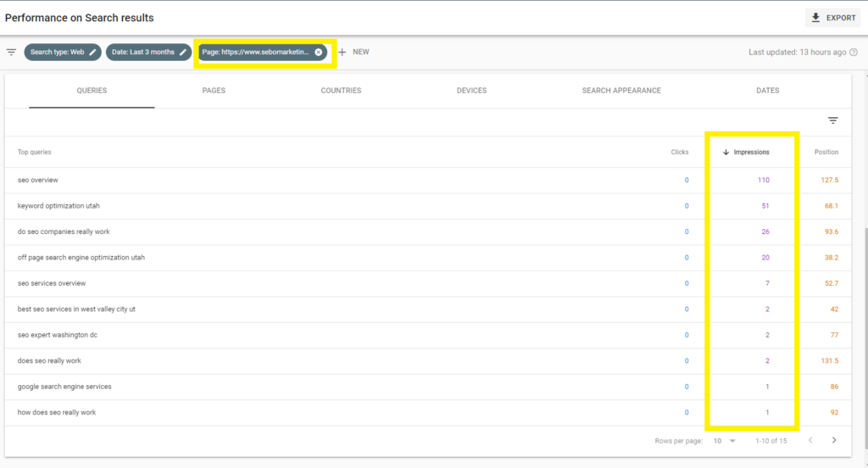Viewport: 868px width, 468px height.
Task: Click the 51 impressions value
Action: [765, 206]
